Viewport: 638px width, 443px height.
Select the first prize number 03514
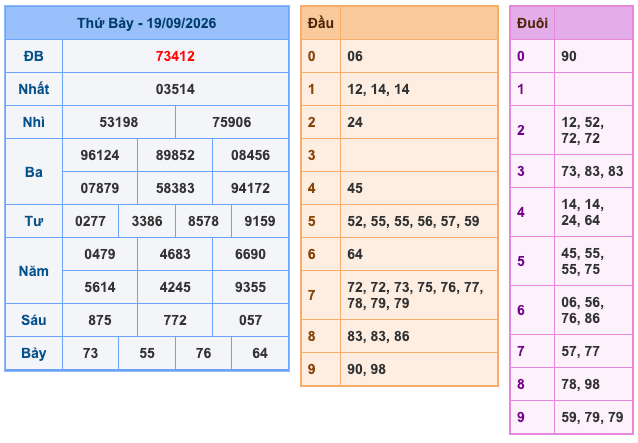click(175, 89)
